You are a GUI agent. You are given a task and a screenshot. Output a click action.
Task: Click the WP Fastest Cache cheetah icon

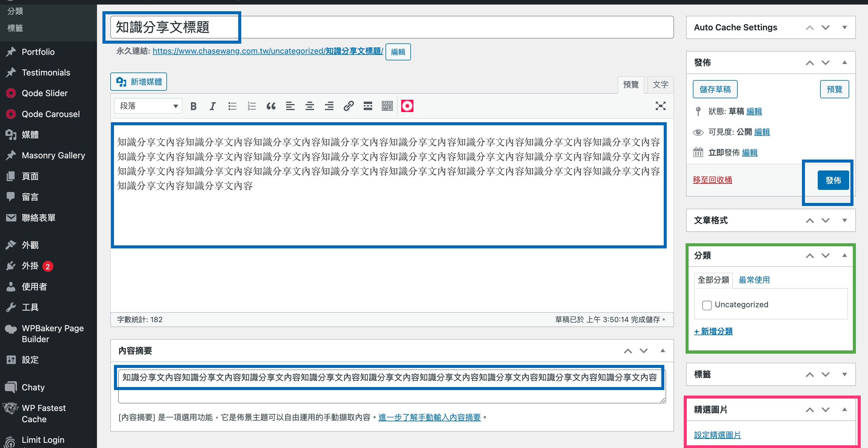point(11,409)
